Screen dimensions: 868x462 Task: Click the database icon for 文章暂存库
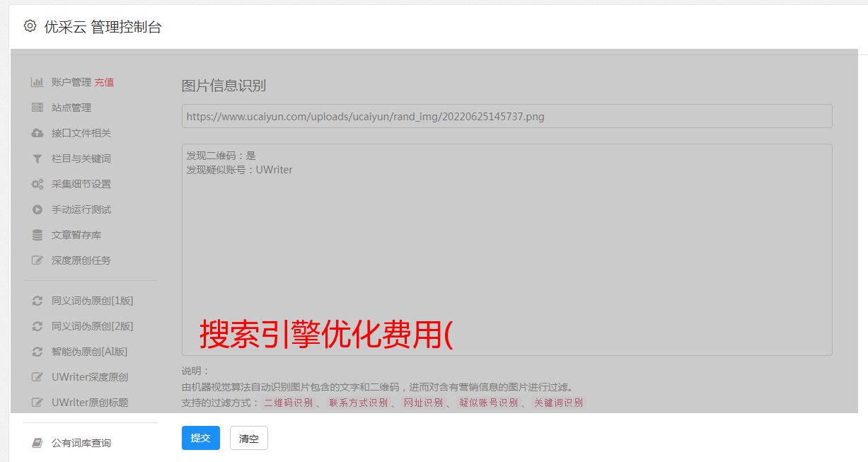37,235
